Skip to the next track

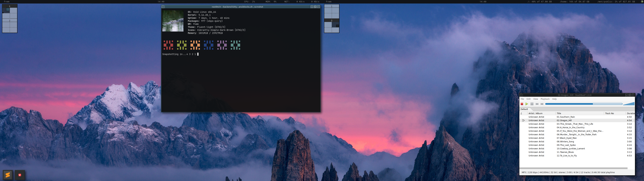(x=542, y=104)
